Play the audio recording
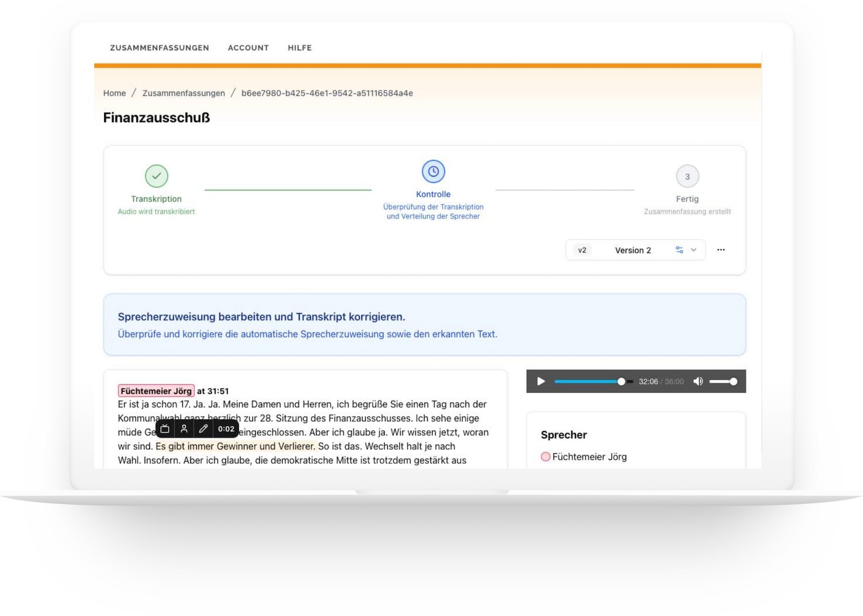Image resolution: width=863 pixels, height=616 pixels. point(541,381)
